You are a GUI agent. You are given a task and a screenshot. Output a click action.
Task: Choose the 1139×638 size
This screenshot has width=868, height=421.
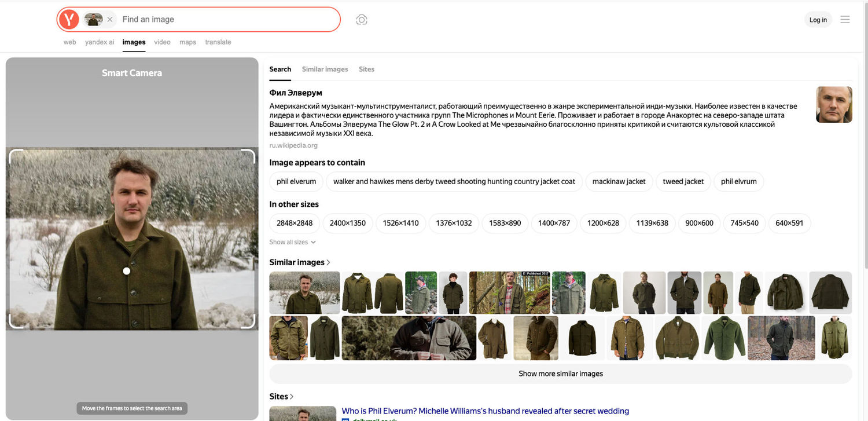(652, 223)
